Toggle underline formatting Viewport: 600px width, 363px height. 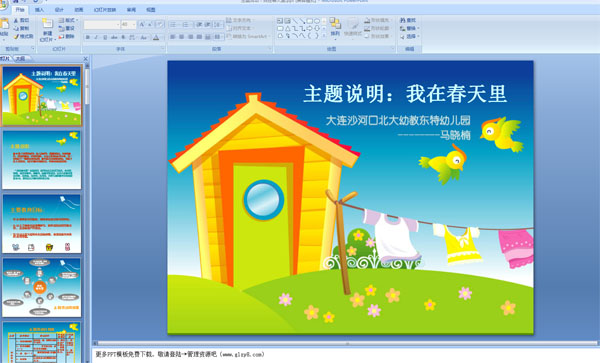click(105, 37)
